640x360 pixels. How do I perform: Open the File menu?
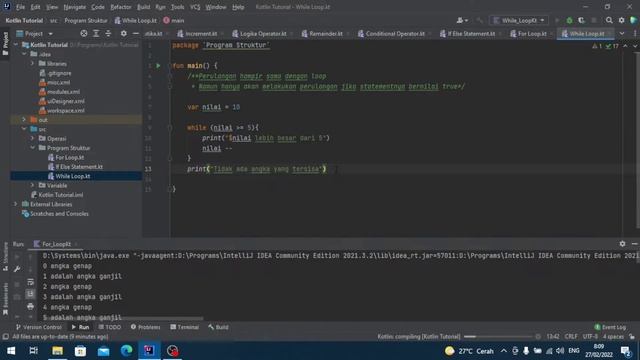[x=20, y=7]
